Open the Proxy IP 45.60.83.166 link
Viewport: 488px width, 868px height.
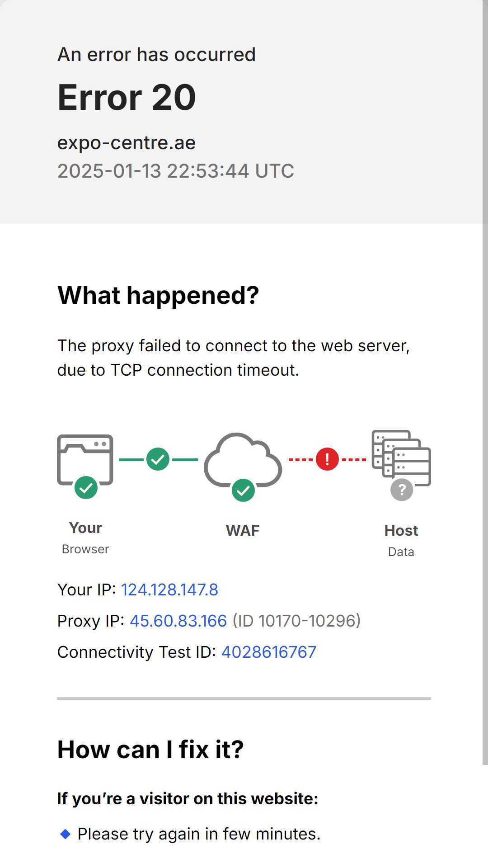click(x=178, y=621)
